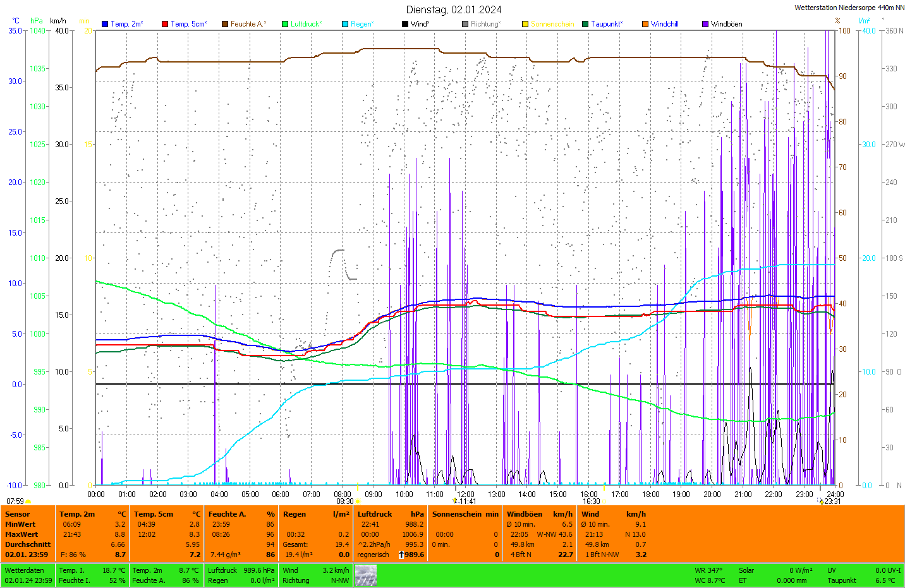Click the Luftdruck hPa column header

(391, 514)
